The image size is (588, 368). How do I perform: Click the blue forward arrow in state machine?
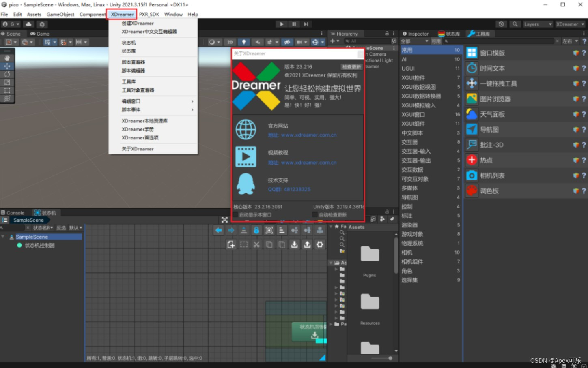point(231,230)
